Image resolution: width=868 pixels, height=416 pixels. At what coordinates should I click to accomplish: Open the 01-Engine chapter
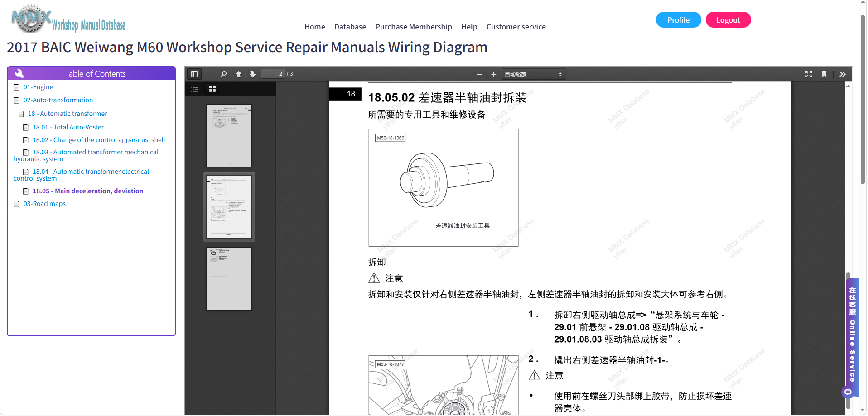pyautogui.click(x=38, y=87)
